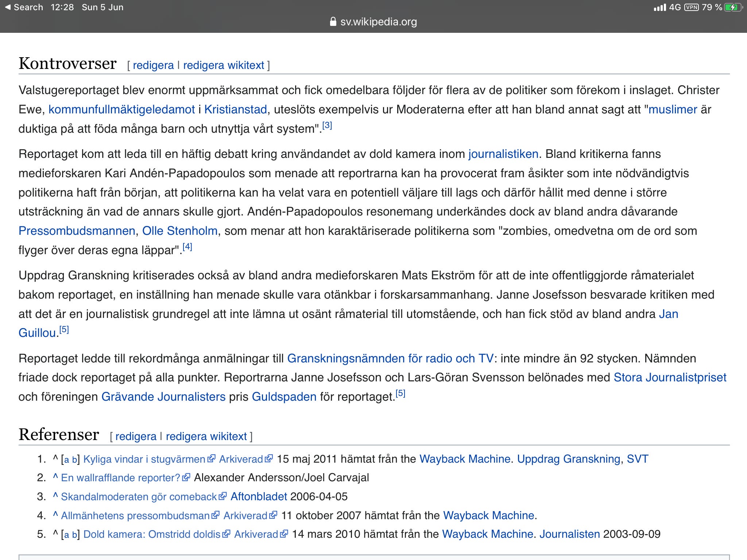The width and height of the screenshot is (747, 560).
Task: Click 'redigera wikitext' next to Referenser heading
Action: [206, 436]
